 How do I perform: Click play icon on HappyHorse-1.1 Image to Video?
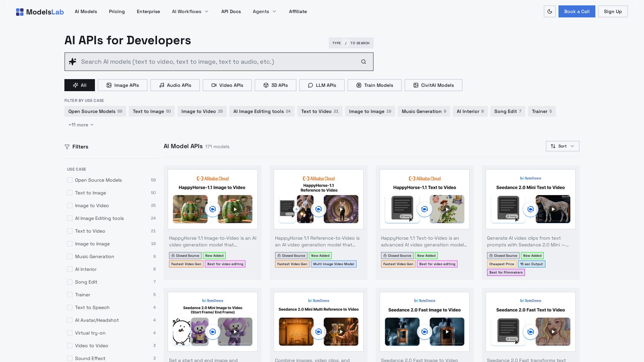235,209
